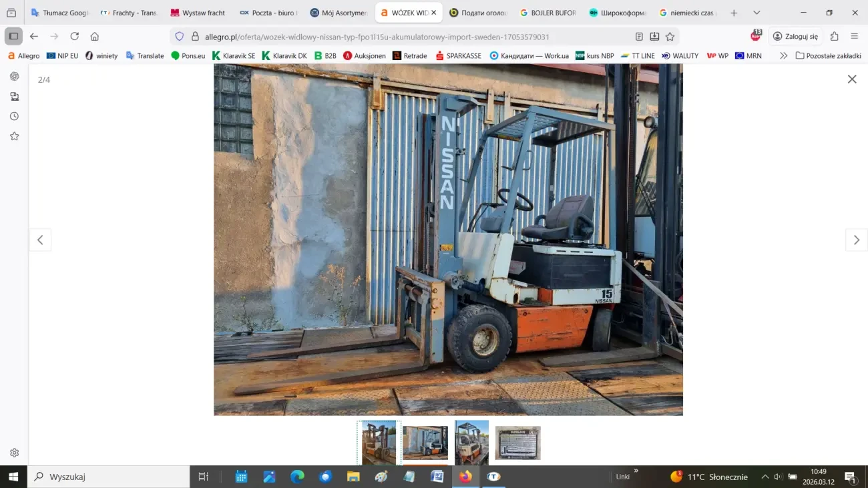
Task: Reload the current page
Action: 74,36
